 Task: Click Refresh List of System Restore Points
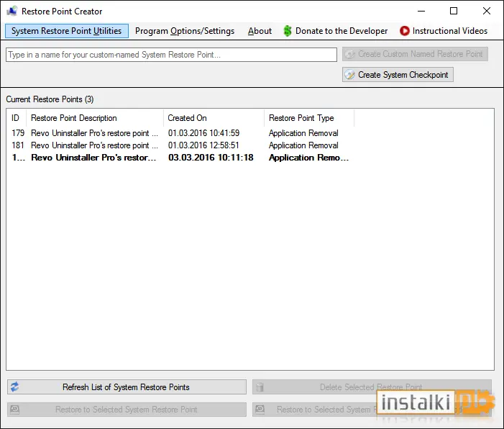[x=127, y=387]
